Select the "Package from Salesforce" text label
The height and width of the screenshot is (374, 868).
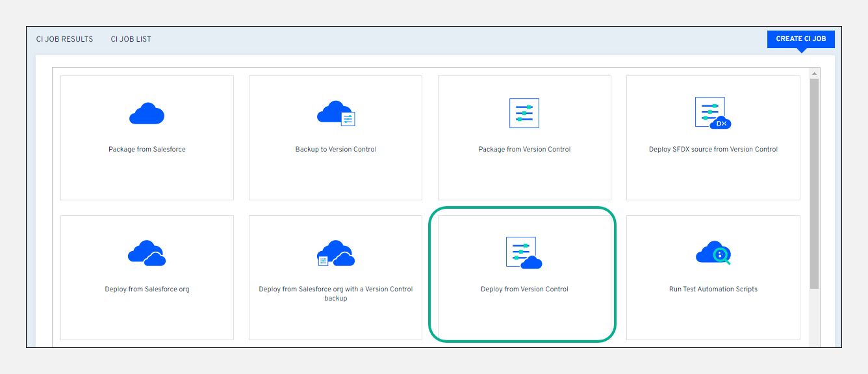(x=147, y=150)
